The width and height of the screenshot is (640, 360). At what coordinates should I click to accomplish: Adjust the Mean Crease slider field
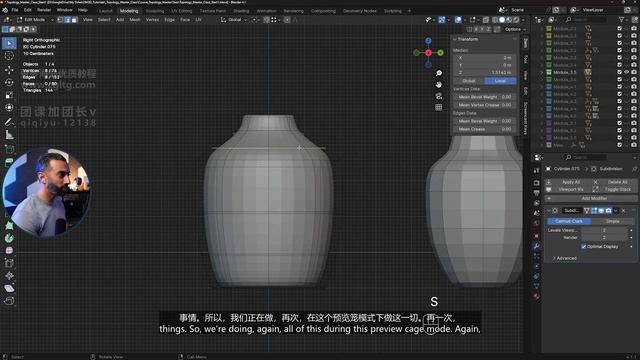pyautogui.click(x=484, y=129)
